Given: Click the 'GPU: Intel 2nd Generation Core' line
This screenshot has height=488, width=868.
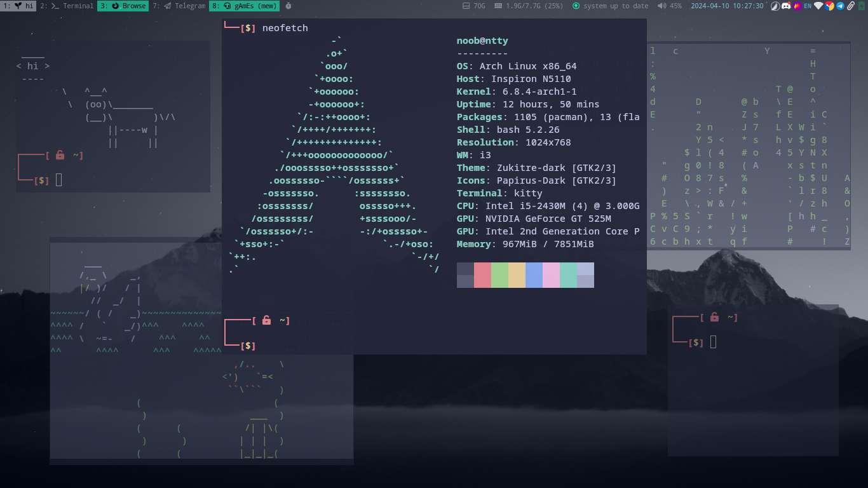Looking at the screenshot, I should click(x=548, y=231).
